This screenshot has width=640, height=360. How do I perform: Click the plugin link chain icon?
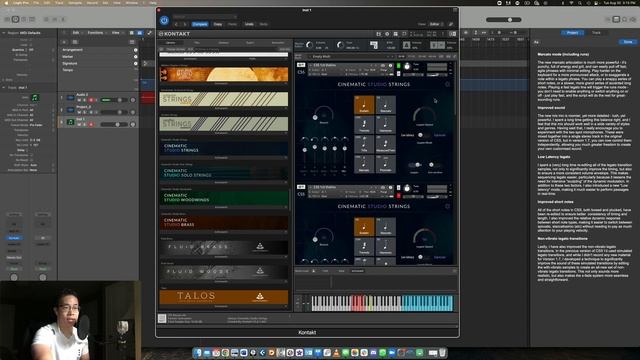tap(451, 24)
